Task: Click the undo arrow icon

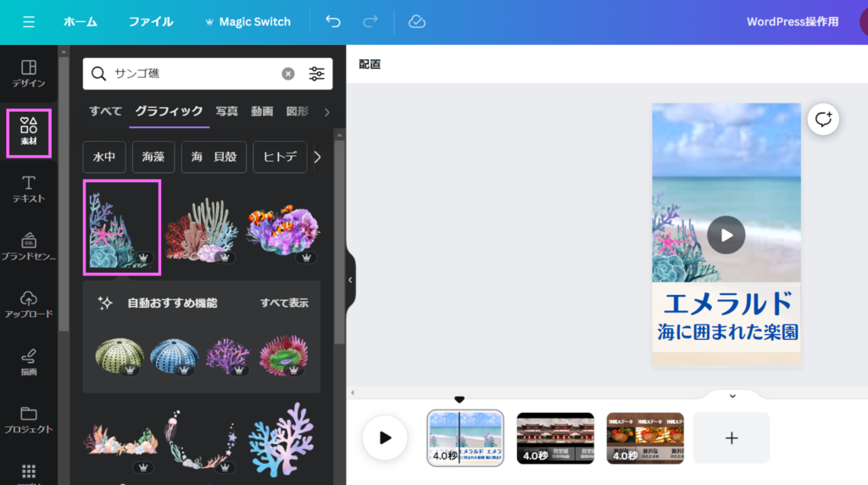Action: tap(333, 22)
